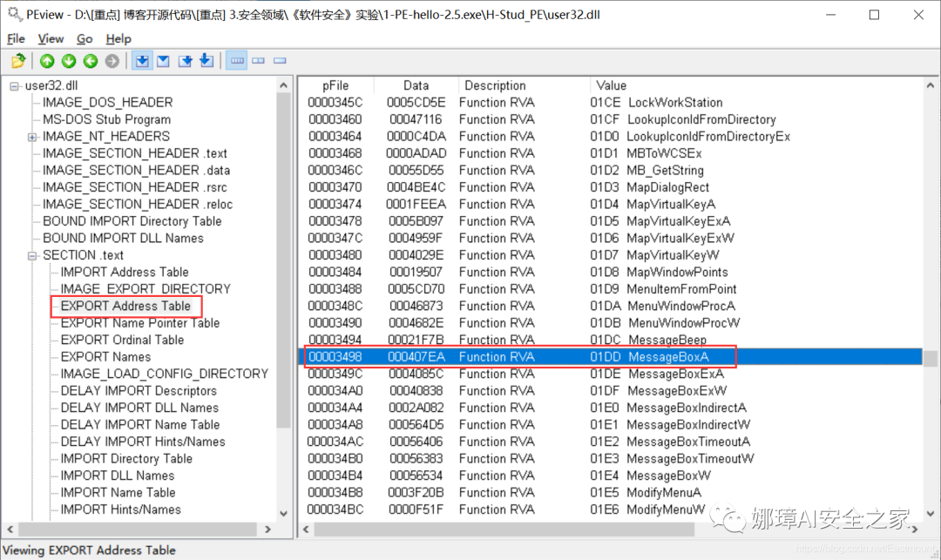Viewport: 941px width, 560px height.
Task: Click data panel vertical scrollbar thumb
Action: [931, 358]
